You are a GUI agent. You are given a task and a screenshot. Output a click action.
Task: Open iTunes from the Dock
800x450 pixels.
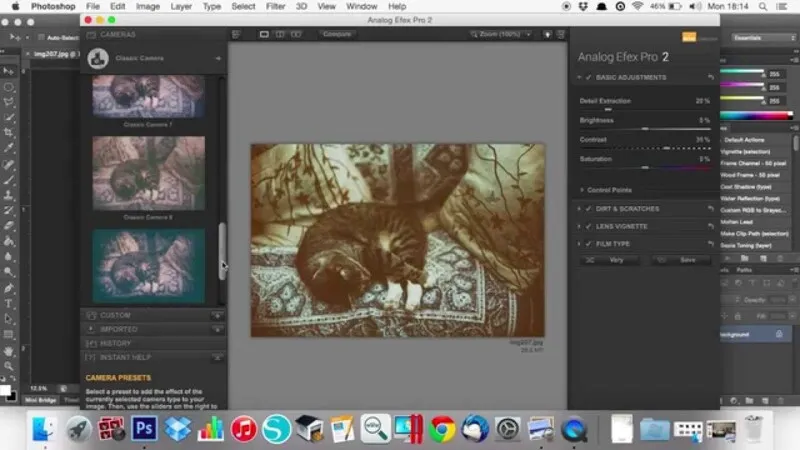pyautogui.click(x=243, y=428)
